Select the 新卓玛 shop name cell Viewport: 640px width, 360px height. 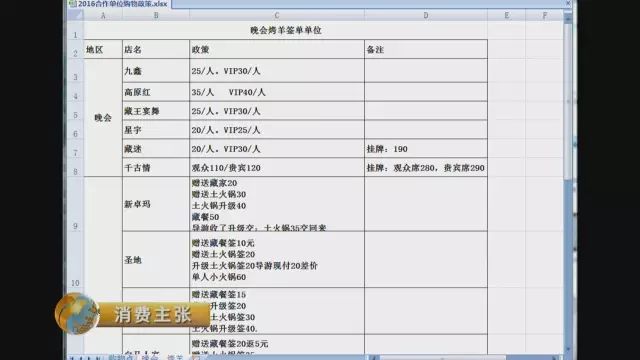tap(156, 204)
